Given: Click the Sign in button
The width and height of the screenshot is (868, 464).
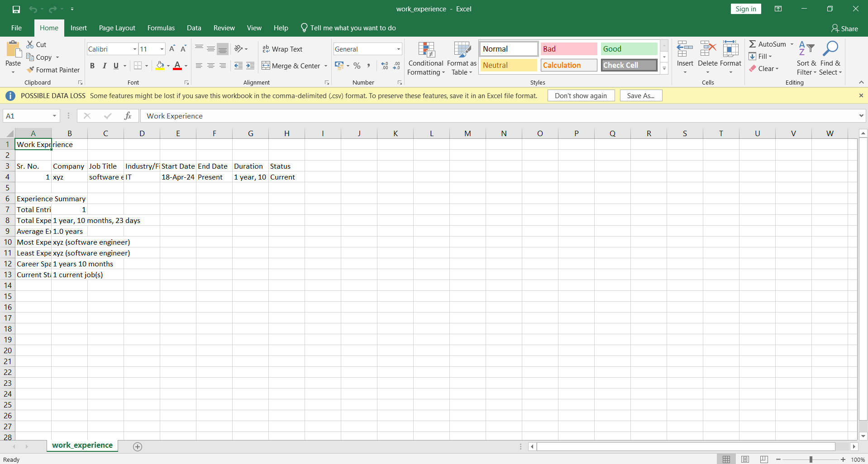Looking at the screenshot, I should (x=746, y=9).
